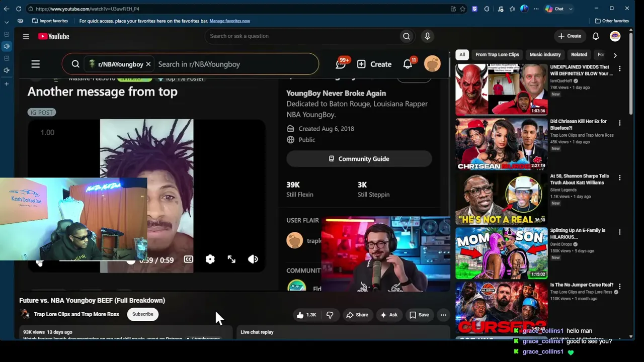Open browser extensions puzzle icon

pos(487,9)
